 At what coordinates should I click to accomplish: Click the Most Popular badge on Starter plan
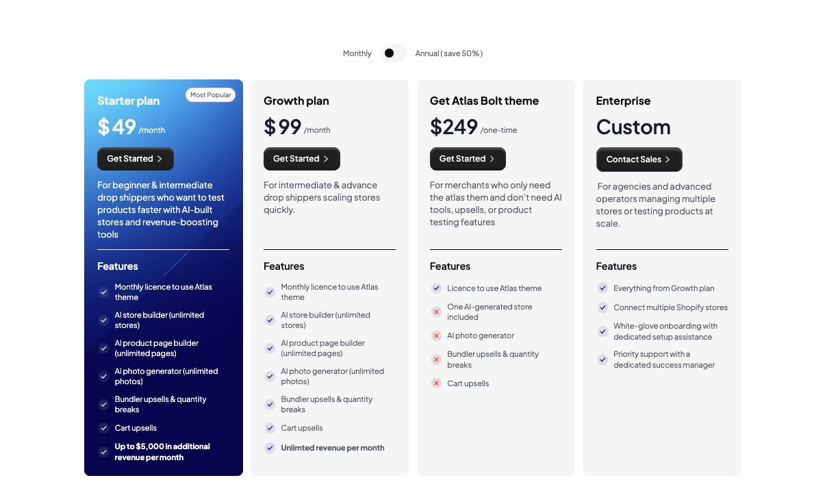pyautogui.click(x=210, y=94)
